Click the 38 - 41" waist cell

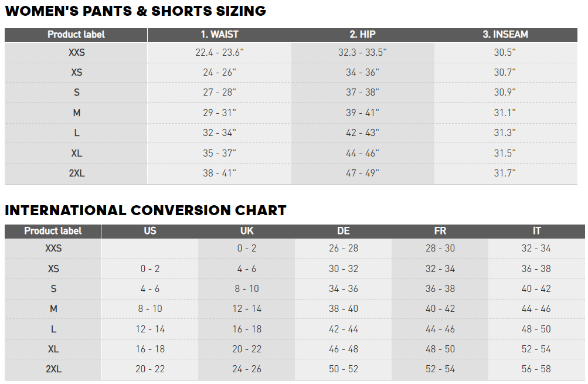(x=219, y=174)
